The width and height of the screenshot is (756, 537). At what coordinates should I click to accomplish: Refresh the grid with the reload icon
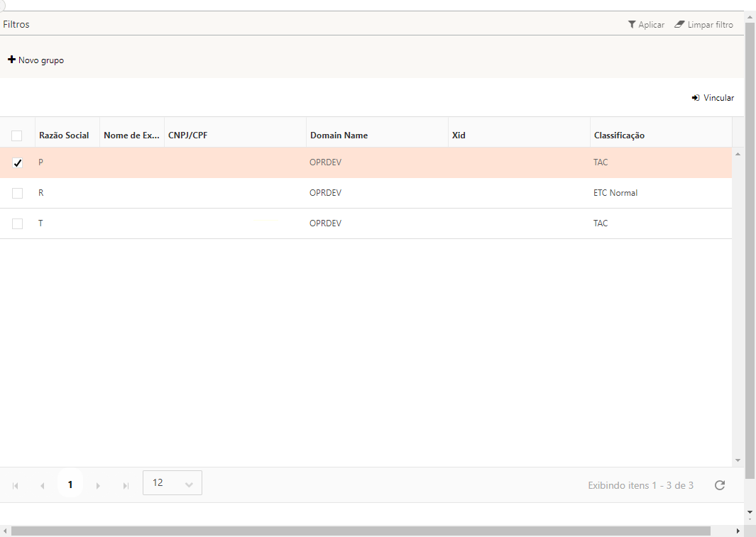[x=720, y=485]
